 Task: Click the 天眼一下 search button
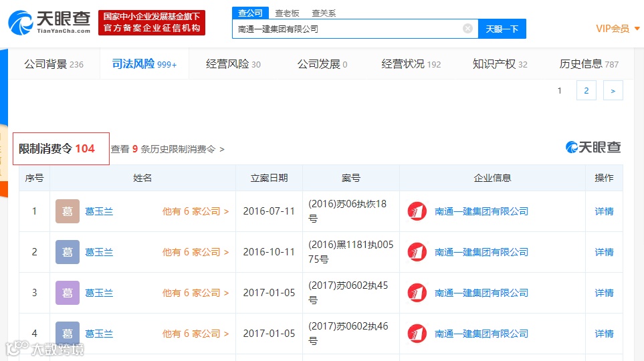[x=502, y=29]
